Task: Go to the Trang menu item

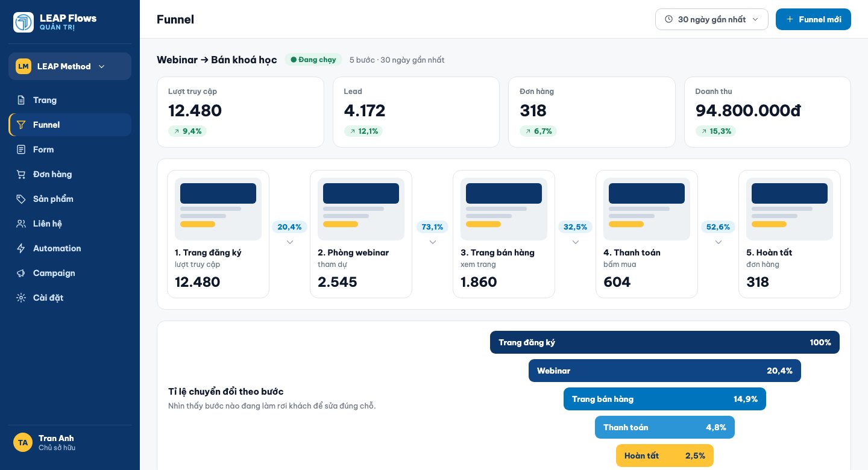Action: pos(70,100)
